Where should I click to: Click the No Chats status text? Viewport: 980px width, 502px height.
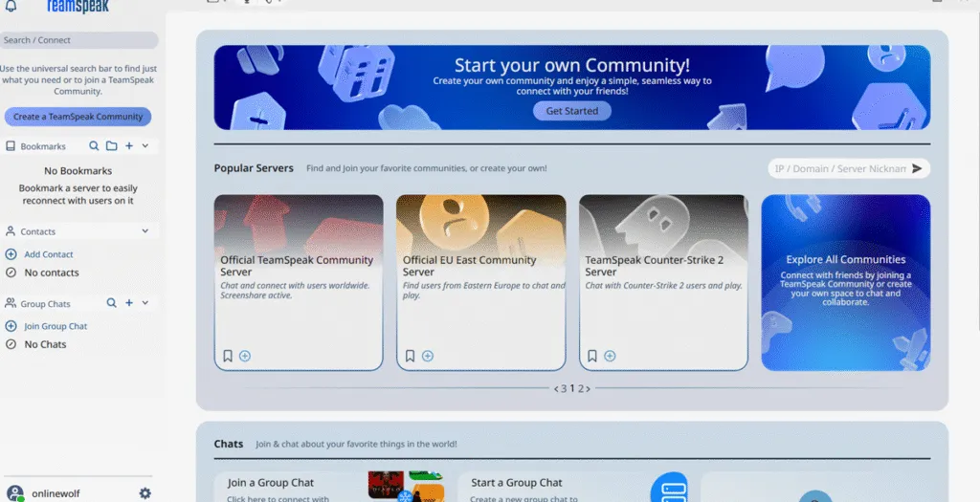(45, 344)
